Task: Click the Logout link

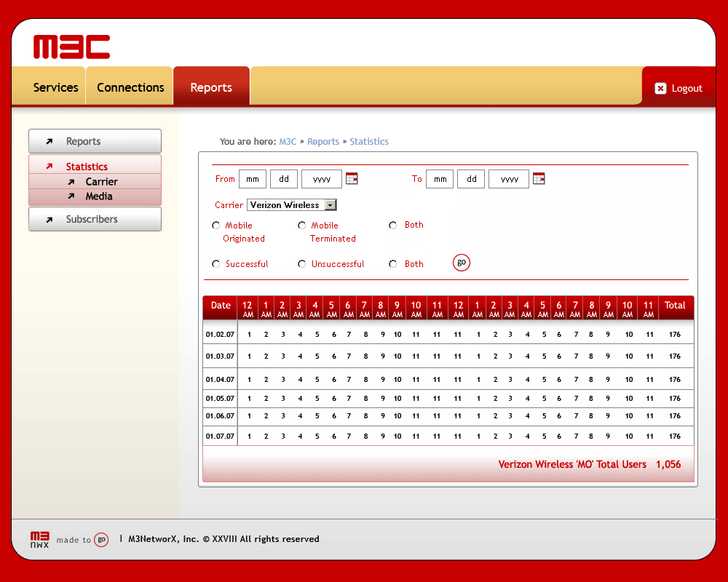Action: [x=687, y=88]
